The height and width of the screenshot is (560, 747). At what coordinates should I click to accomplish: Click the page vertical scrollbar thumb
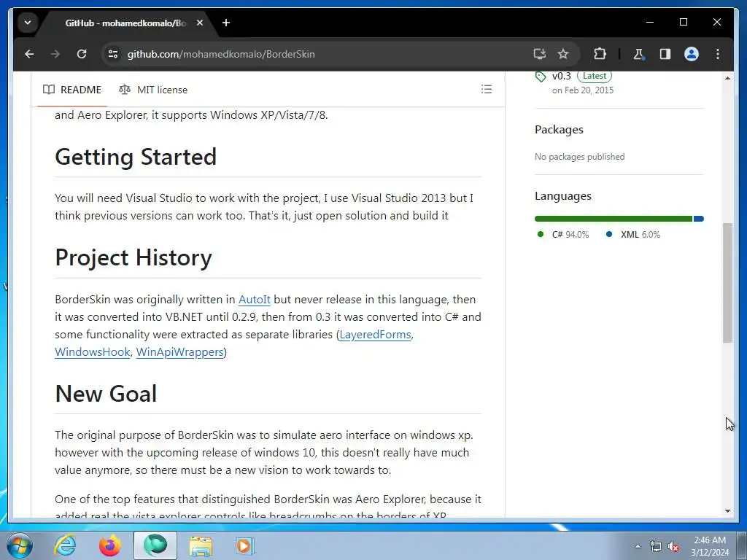pyautogui.click(x=727, y=282)
